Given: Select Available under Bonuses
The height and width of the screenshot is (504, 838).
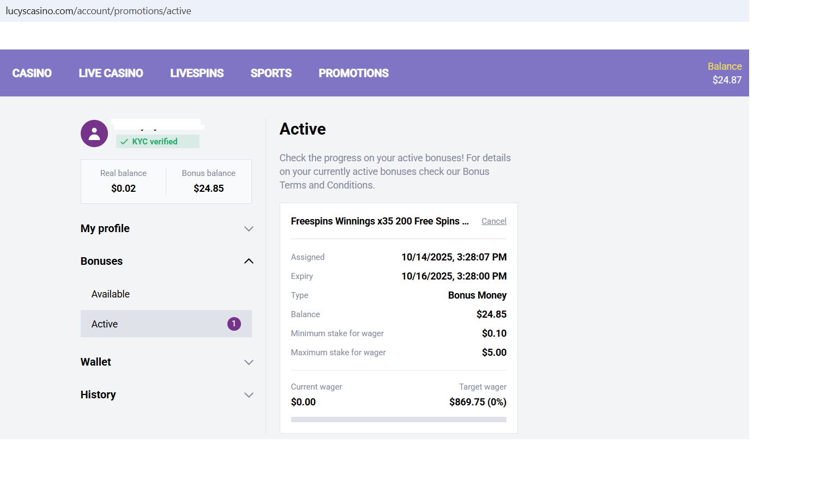Looking at the screenshot, I should pyautogui.click(x=111, y=294).
